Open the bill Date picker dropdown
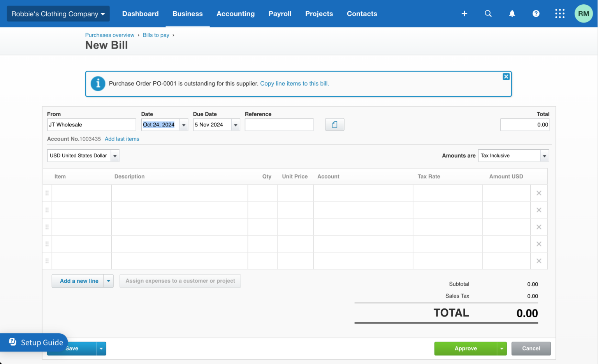Screen dimensions: 598x364 coord(183,124)
